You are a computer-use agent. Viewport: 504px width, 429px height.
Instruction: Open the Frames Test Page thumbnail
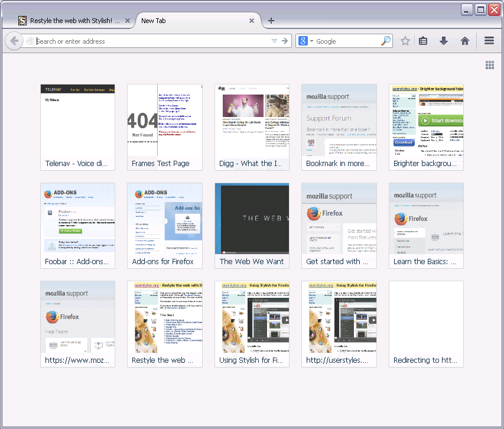164,126
